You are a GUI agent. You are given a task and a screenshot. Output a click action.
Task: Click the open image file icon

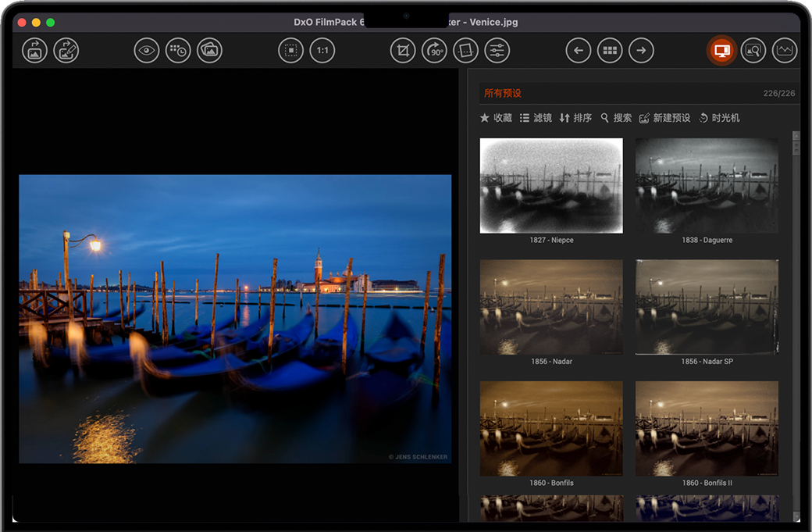pos(34,51)
